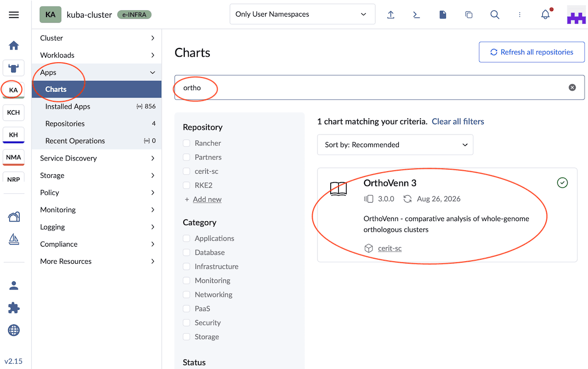This screenshot has width=588, height=369.
Task: Open the notifications bell
Action: click(x=546, y=14)
